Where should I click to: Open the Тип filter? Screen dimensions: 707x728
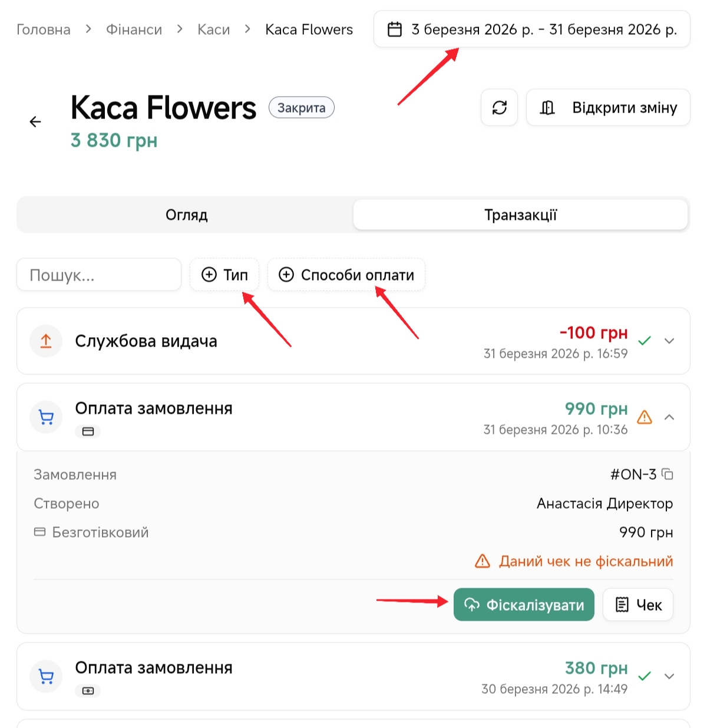coord(224,275)
